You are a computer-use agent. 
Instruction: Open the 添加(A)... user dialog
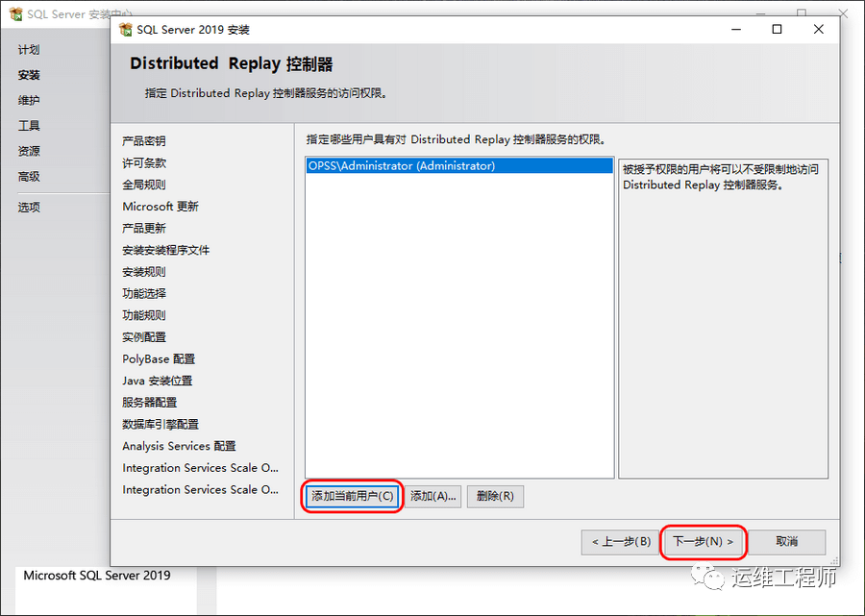[433, 496]
